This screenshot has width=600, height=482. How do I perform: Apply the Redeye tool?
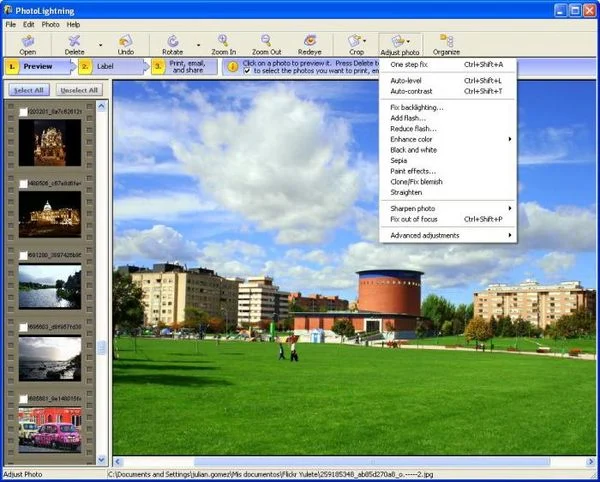309,41
